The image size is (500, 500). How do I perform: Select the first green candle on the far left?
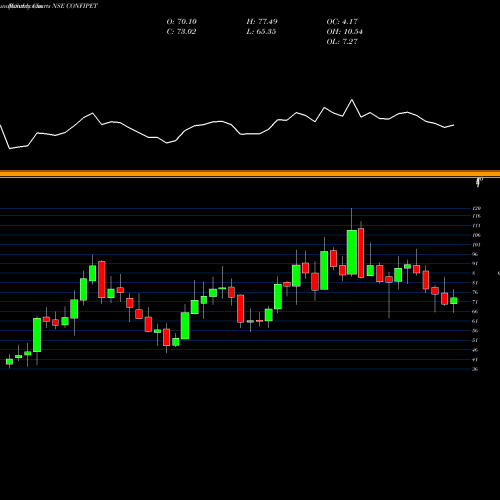tap(9, 362)
